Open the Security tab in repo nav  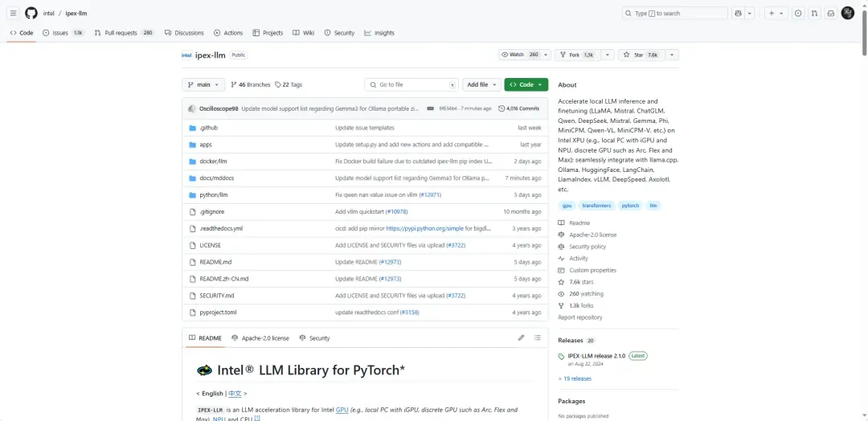(339, 33)
